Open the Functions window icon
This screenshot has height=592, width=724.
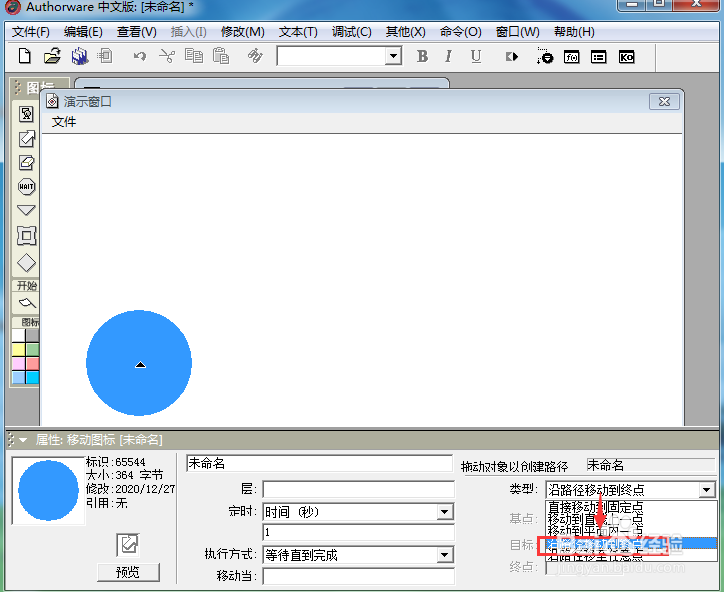[572, 57]
